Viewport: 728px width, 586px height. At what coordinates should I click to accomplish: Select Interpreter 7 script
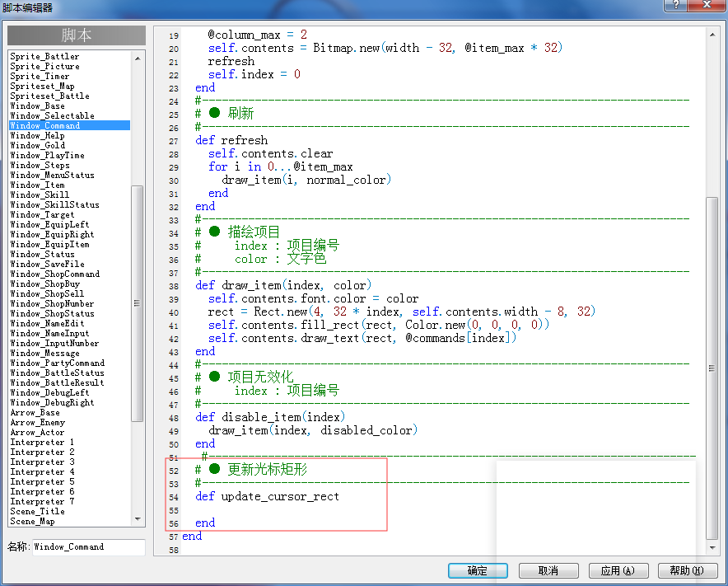[x=42, y=501]
